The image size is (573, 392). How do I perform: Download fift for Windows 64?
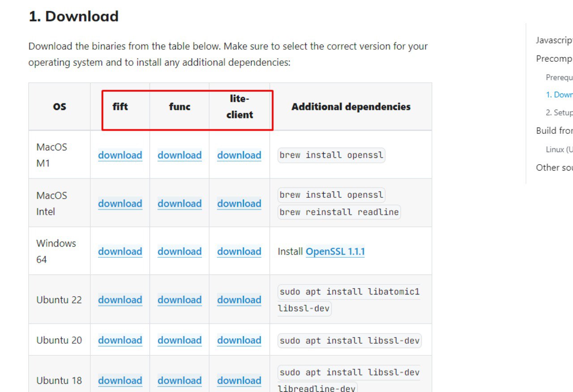pos(120,251)
